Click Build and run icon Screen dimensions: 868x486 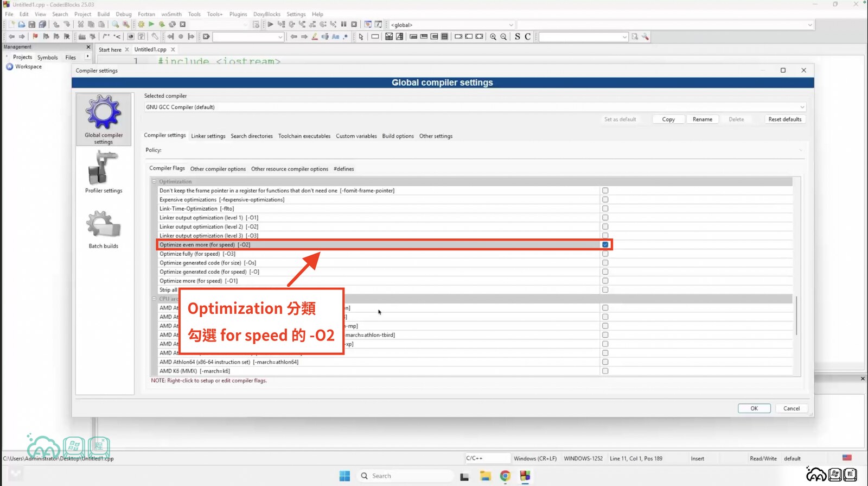tap(162, 24)
